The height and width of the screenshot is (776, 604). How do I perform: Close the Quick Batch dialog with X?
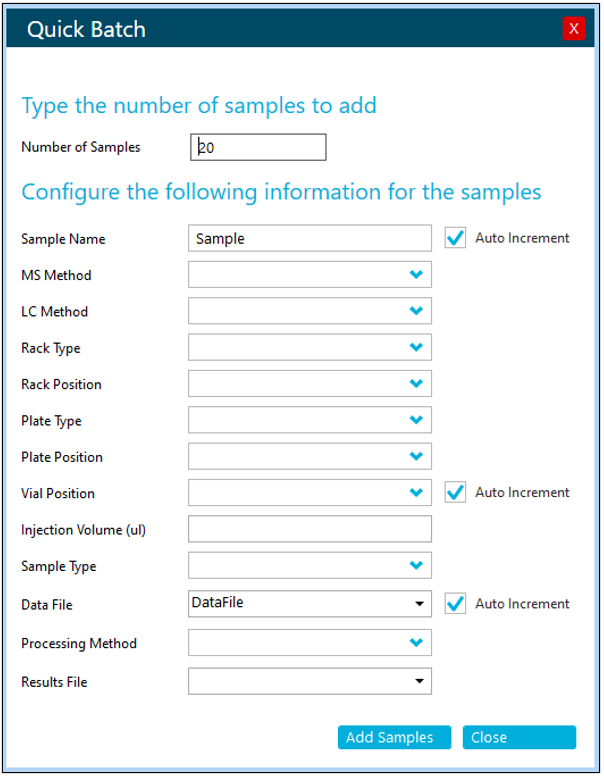pyautogui.click(x=573, y=28)
